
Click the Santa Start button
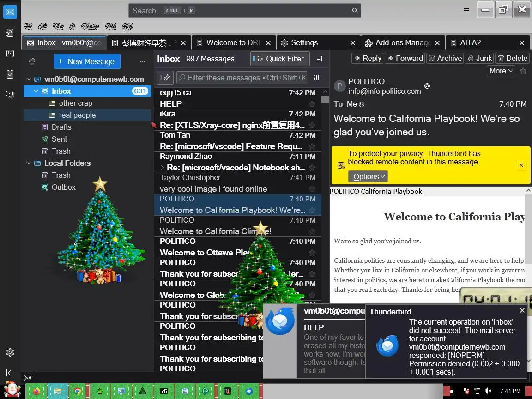point(12,389)
